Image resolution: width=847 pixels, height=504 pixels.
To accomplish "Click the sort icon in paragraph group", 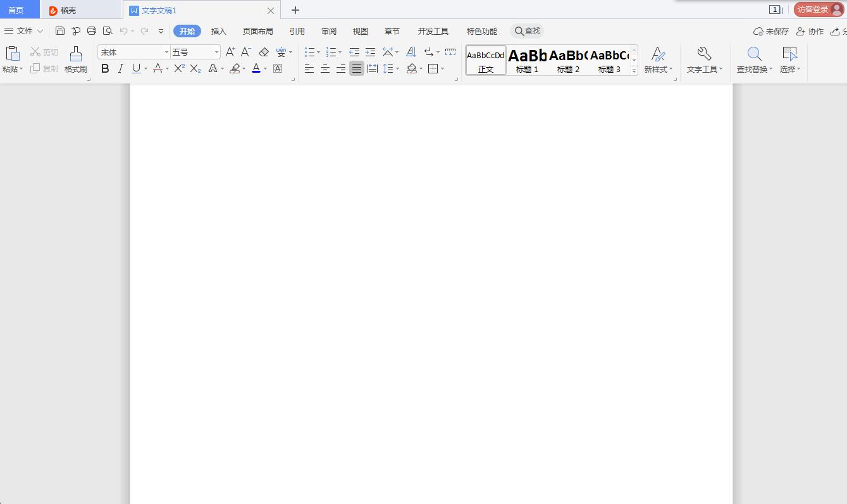I will [x=411, y=52].
